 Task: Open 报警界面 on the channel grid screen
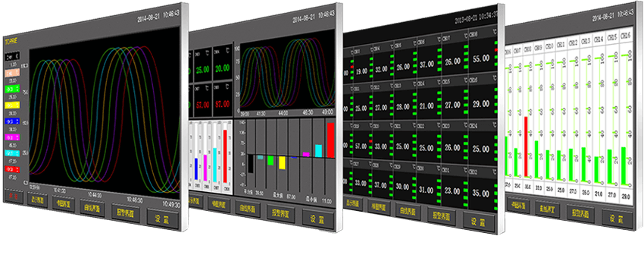coord(442,215)
